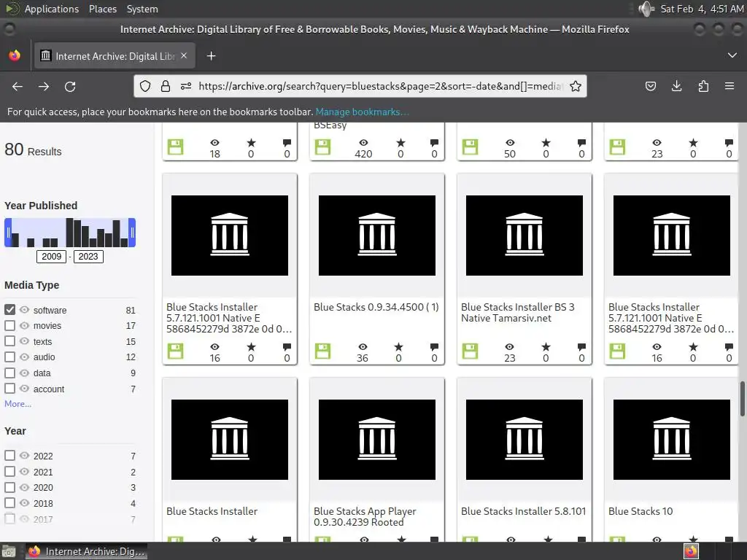
Task: Open the extensions panel
Action: coord(703,86)
